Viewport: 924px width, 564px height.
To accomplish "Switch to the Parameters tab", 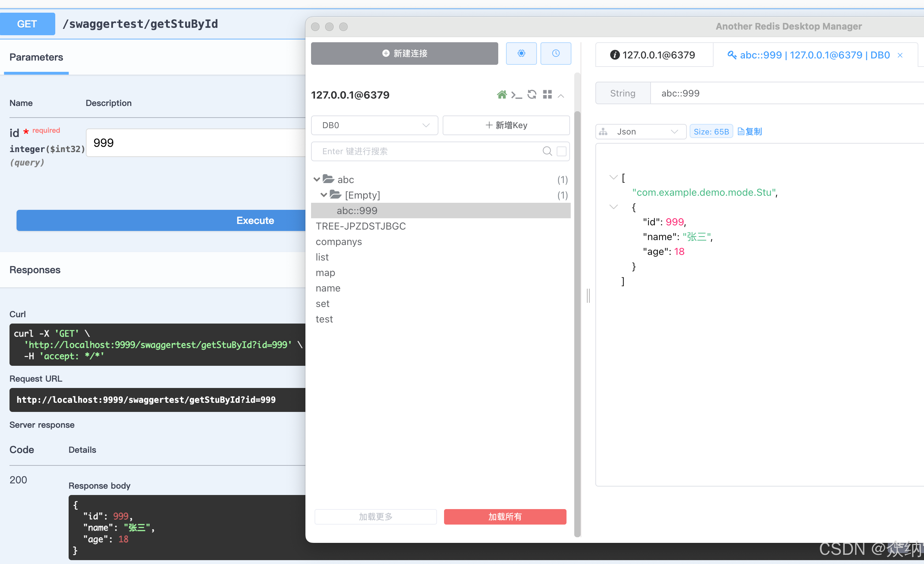I will pyautogui.click(x=36, y=57).
